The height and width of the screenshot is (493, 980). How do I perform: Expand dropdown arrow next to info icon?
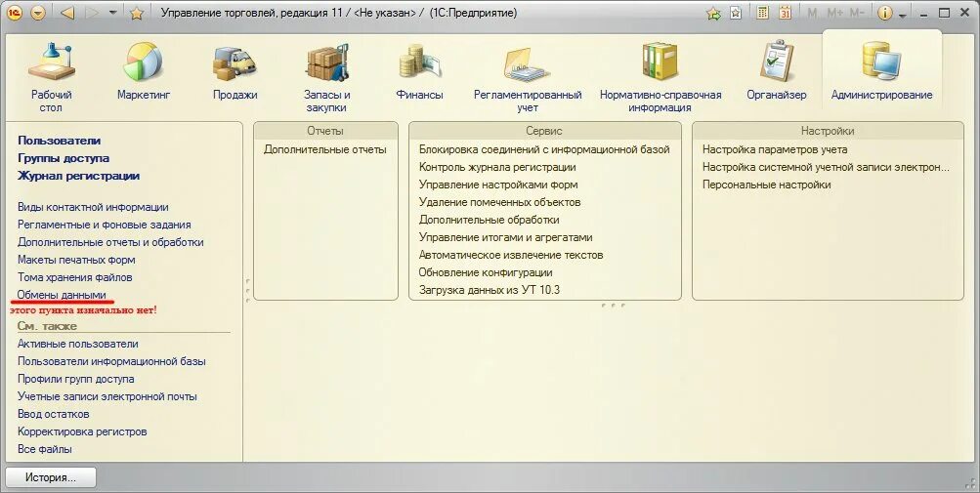pos(902,15)
